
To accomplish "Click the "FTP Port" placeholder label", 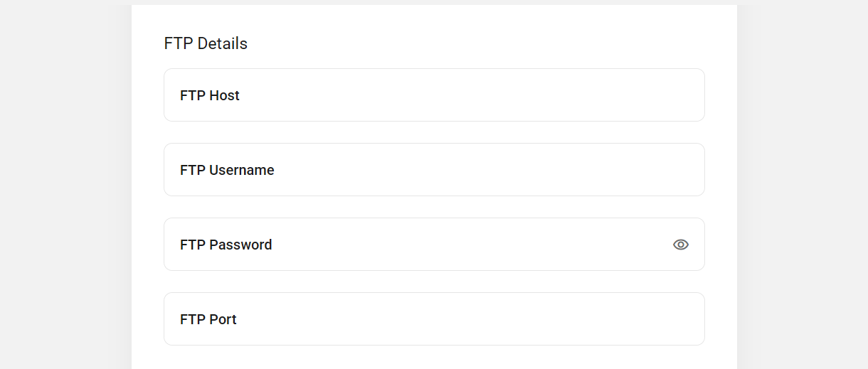I will click(x=208, y=319).
